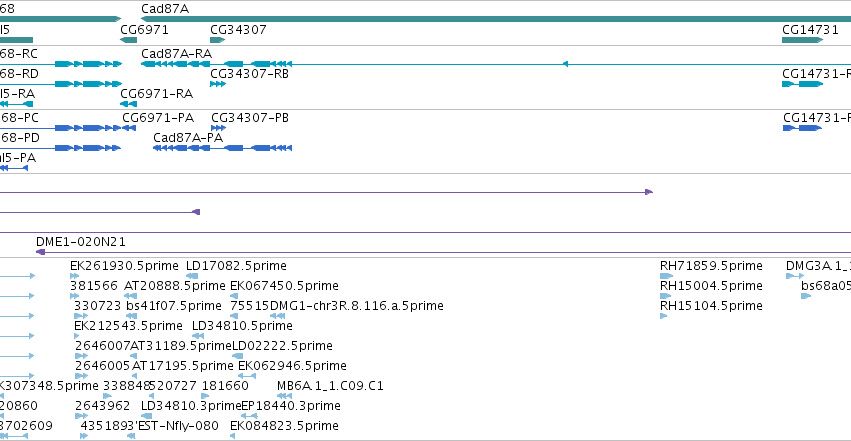Select the CG34307-PB protein label
This screenshot has height=441, width=851.
[250, 118]
